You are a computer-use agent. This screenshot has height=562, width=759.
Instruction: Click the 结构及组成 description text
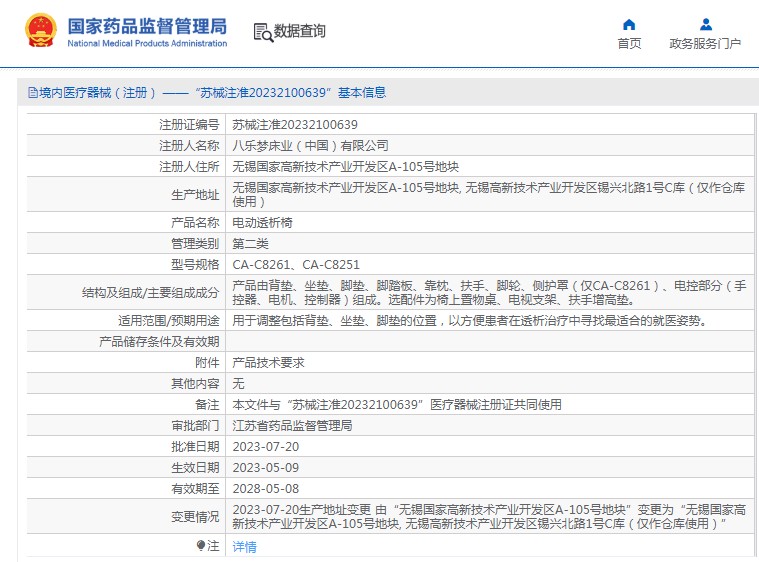click(x=489, y=292)
